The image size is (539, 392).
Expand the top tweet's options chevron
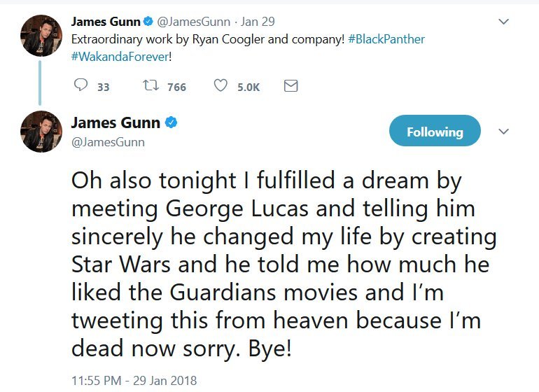pyautogui.click(x=503, y=22)
